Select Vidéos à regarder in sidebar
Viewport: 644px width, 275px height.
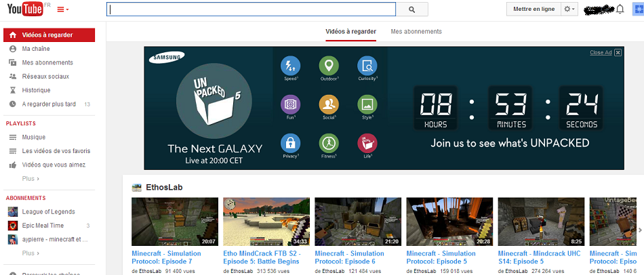49,35
